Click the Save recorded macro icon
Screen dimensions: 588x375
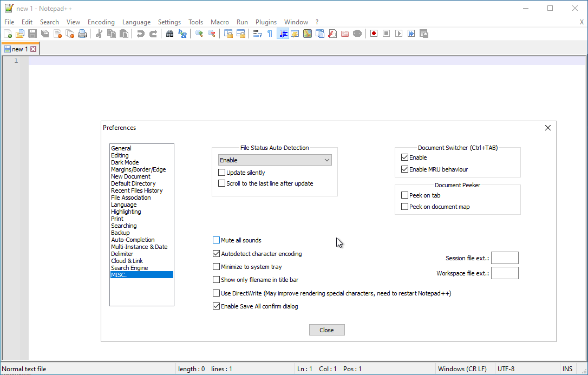click(x=424, y=34)
